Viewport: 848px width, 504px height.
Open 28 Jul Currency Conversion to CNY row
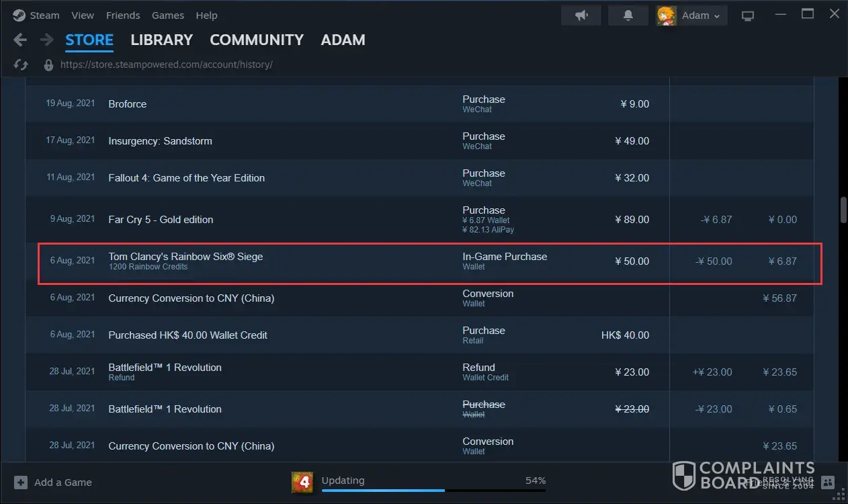(419, 446)
